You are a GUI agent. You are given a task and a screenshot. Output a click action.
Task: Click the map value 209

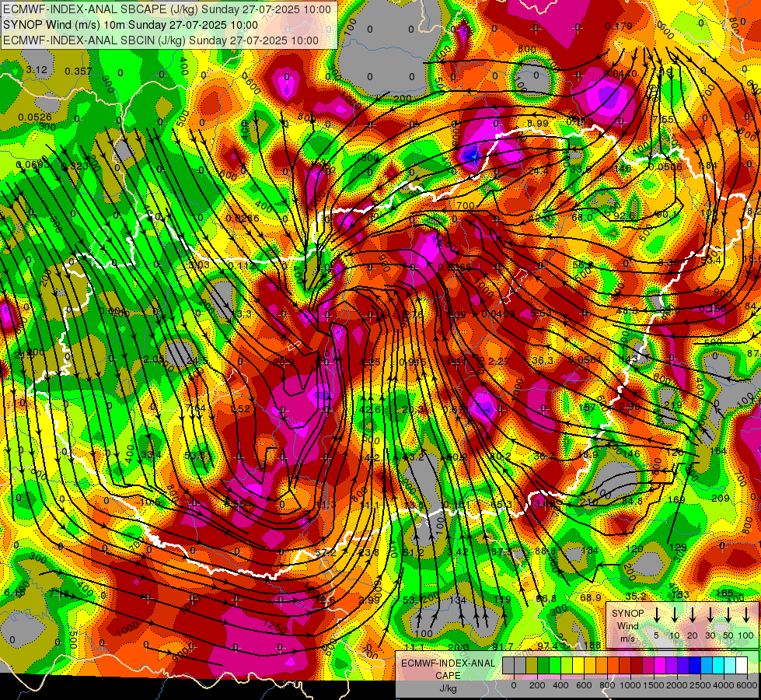click(x=721, y=499)
